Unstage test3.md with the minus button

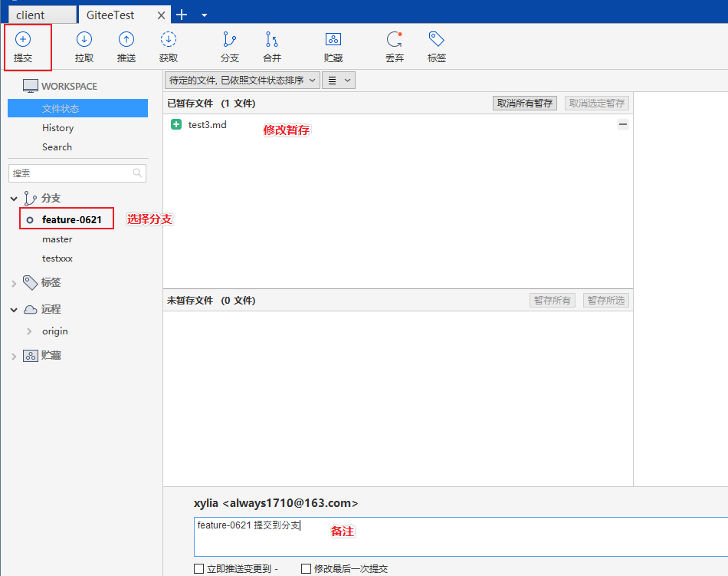623,124
